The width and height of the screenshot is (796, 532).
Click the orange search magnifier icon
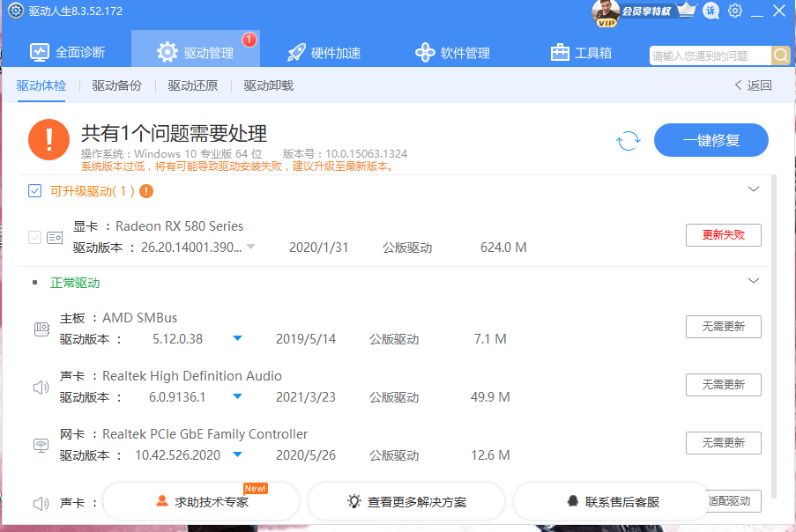pos(781,55)
